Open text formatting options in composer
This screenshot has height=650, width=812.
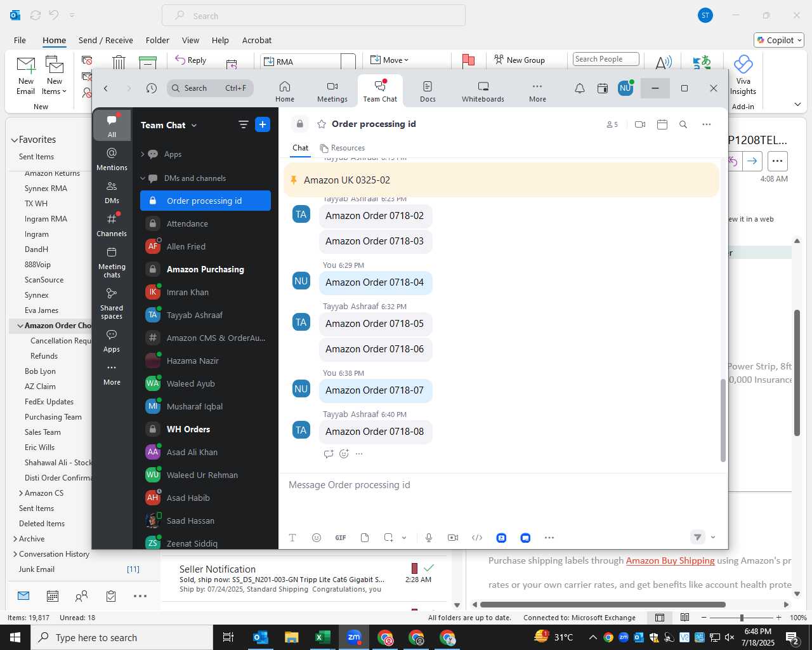pyautogui.click(x=292, y=538)
